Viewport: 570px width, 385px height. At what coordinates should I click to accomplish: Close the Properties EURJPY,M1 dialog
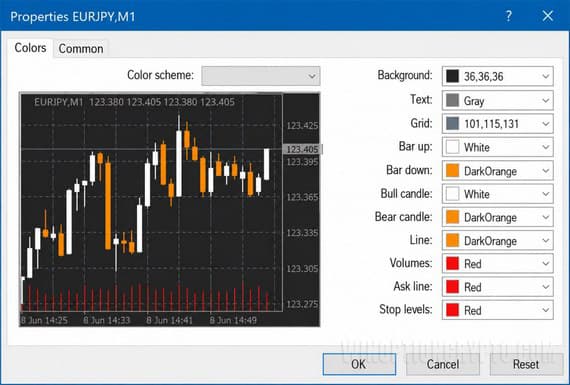click(548, 16)
